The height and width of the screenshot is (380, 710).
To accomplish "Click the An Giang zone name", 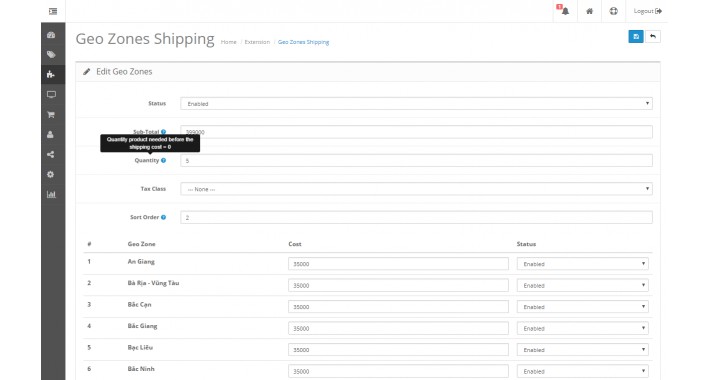I will [141, 262].
